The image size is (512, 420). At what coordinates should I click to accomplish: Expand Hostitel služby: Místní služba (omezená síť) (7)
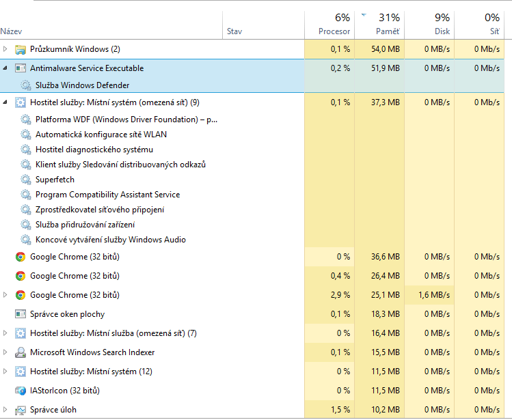click(6, 333)
